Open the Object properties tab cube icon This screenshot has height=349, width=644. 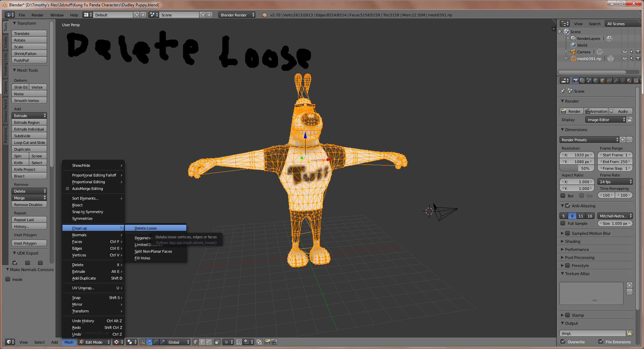[602, 81]
